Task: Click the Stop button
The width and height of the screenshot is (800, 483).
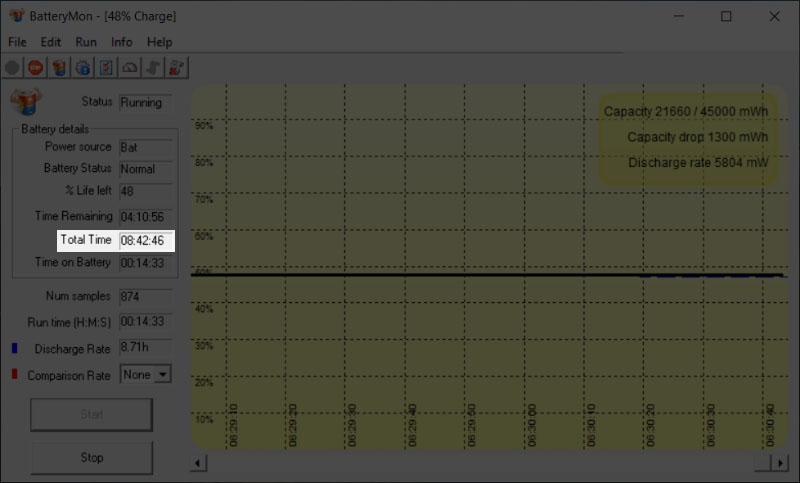Action: point(91,457)
